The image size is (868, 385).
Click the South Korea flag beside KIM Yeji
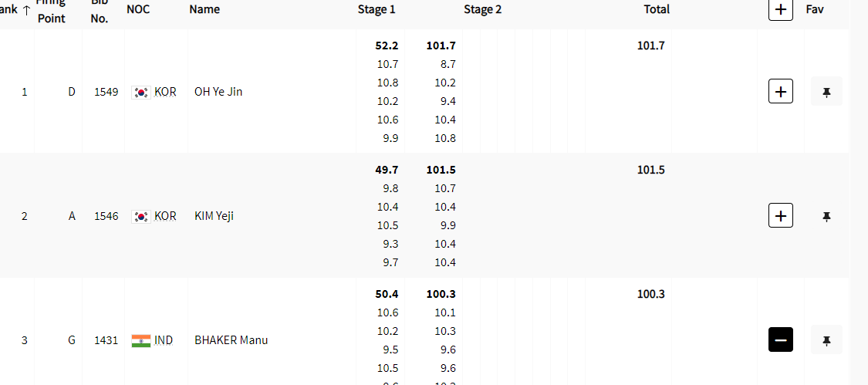click(141, 216)
